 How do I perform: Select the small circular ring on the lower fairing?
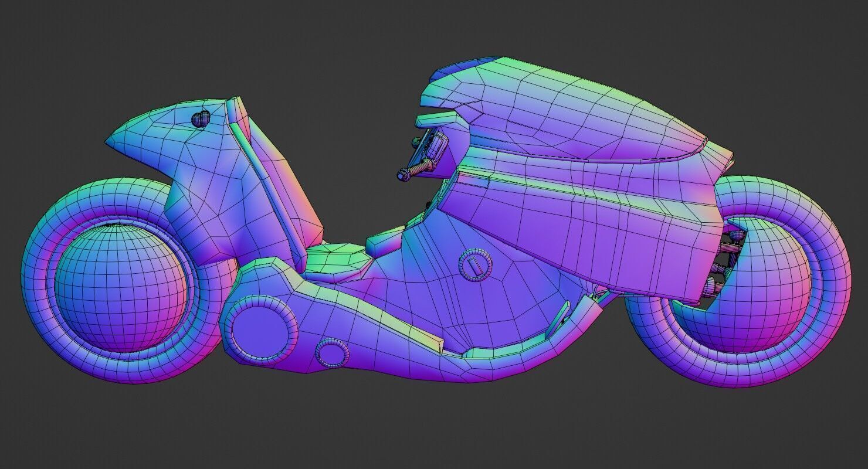pos(333,354)
